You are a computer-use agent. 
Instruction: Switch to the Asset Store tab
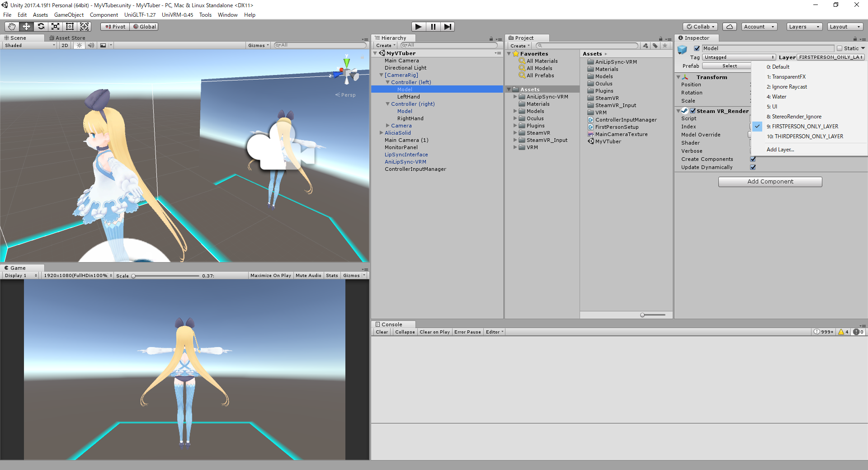point(67,38)
